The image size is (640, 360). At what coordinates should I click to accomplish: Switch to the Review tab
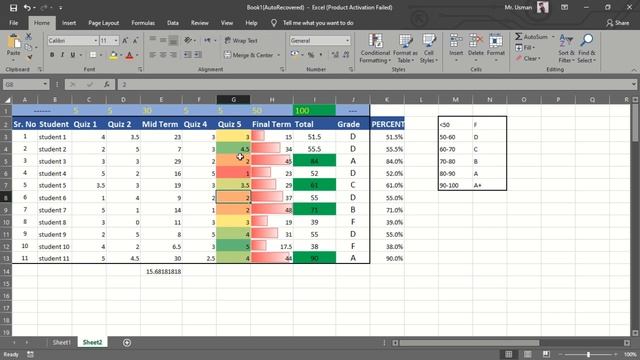point(200,23)
